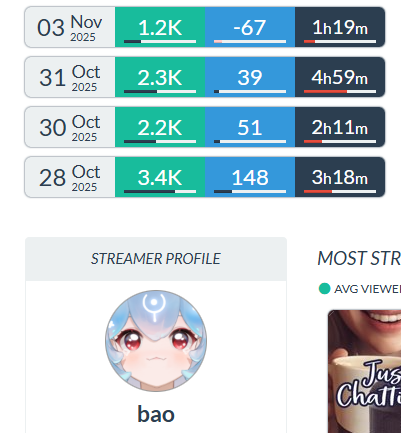Open the 28 Oct 2025 stream date

tap(70, 177)
